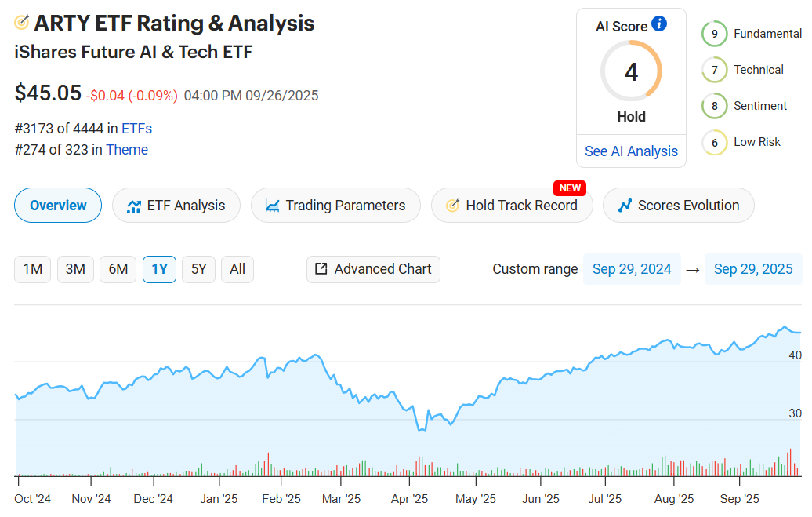The image size is (812, 517).
Task: Show the 6M chart period
Action: (x=118, y=269)
